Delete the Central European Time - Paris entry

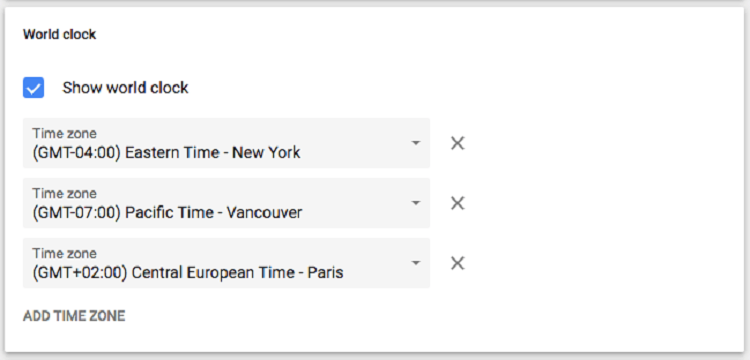coord(458,263)
